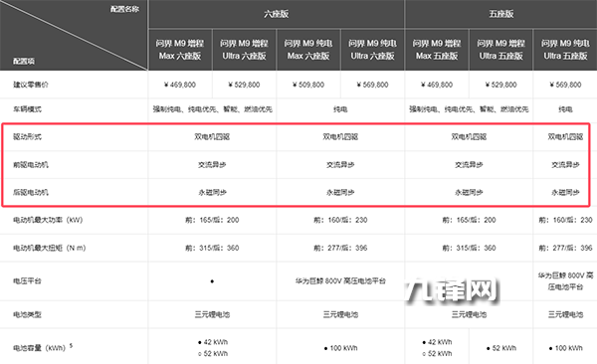This screenshot has height=364, width=597.
Task: Click the 后驱电动机 row label
Action: point(31,192)
